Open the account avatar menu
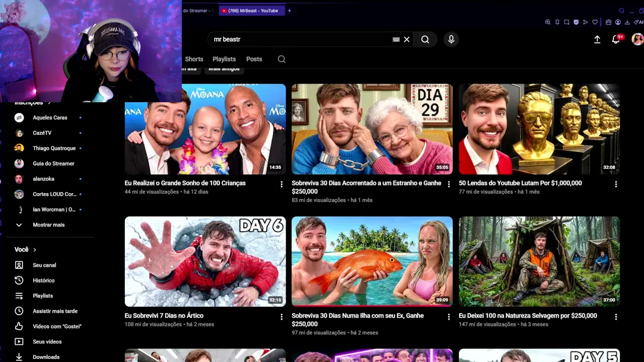The height and width of the screenshot is (362, 644). click(x=637, y=39)
